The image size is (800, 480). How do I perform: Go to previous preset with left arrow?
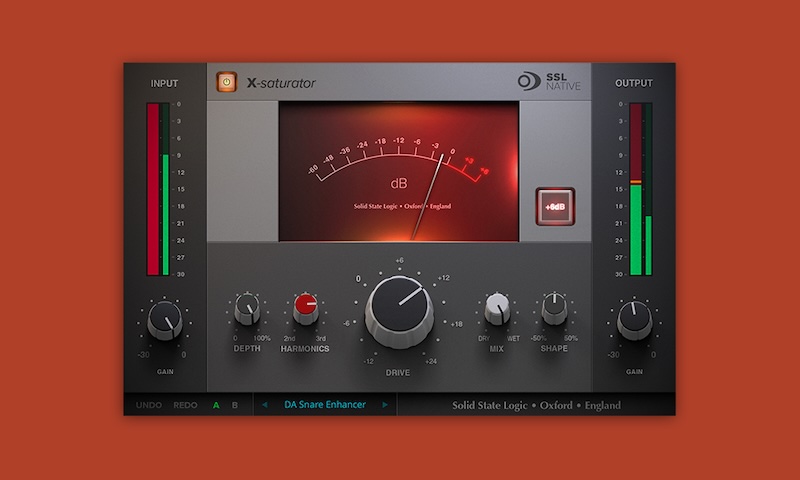pos(265,405)
